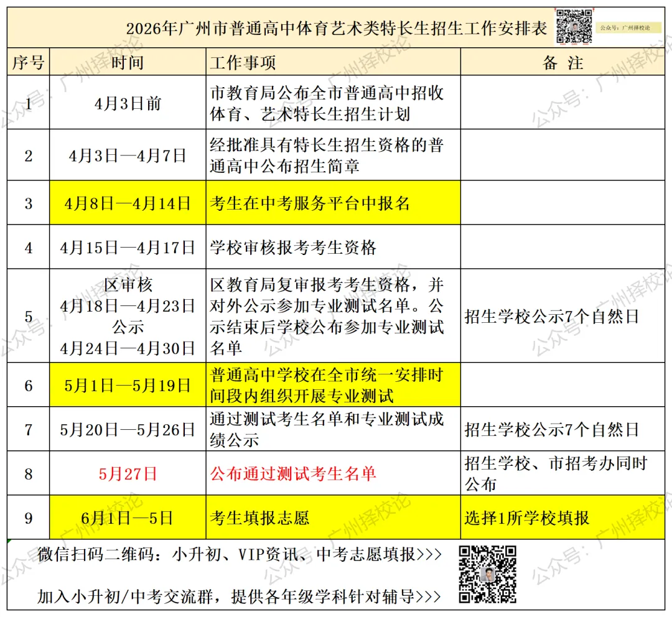Viewport: 672px width, 617px height.
Task: Click the QR code in the title row
Action: point(574,27)
